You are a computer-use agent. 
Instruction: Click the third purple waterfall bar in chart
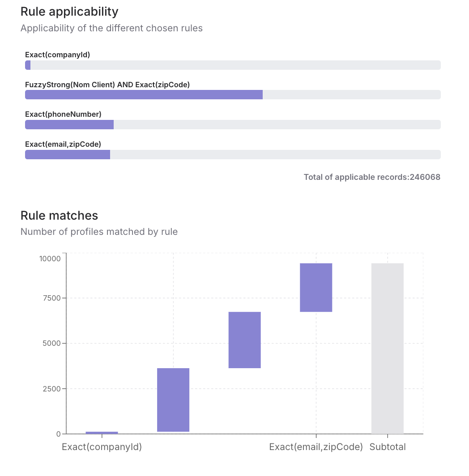[x=244, y=340]
